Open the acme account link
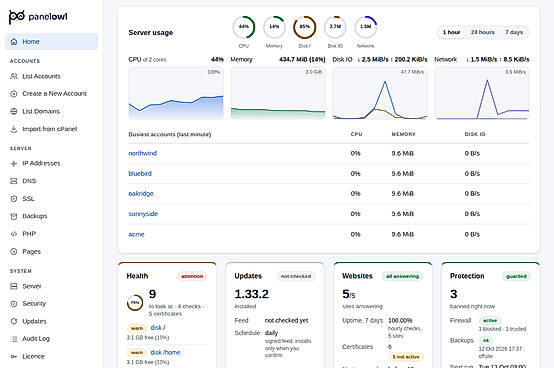The height and width of the screenshot is (368, 554). point(136,234)
